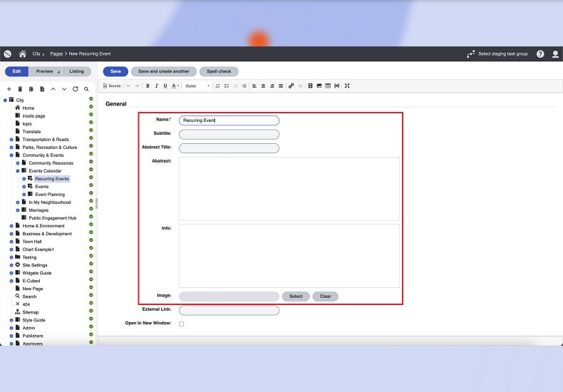Open the help question mark icon
563x392 pixels.
[540, 54]
